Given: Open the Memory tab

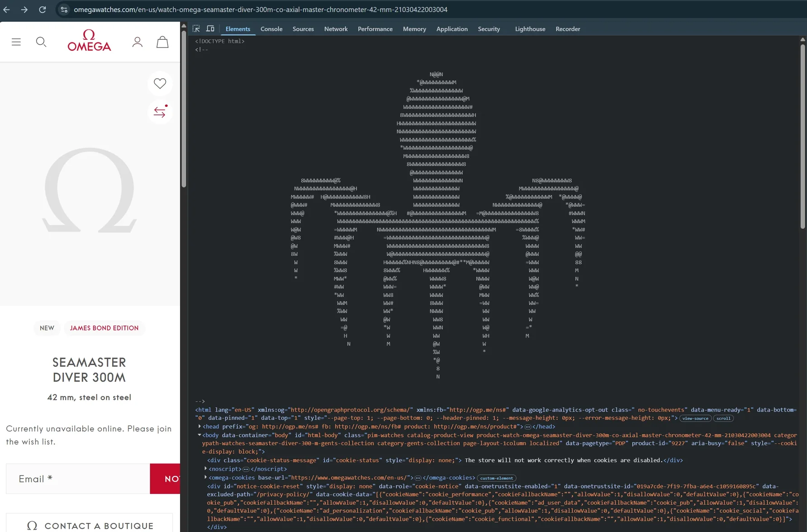Looking at the screenshot, I should point(414,29).
